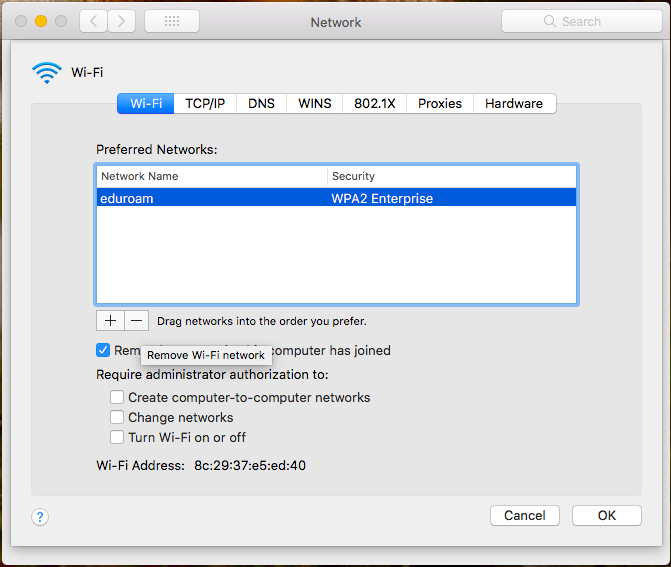Uncheck Remember networks this computer has joined

coord(103,350)
